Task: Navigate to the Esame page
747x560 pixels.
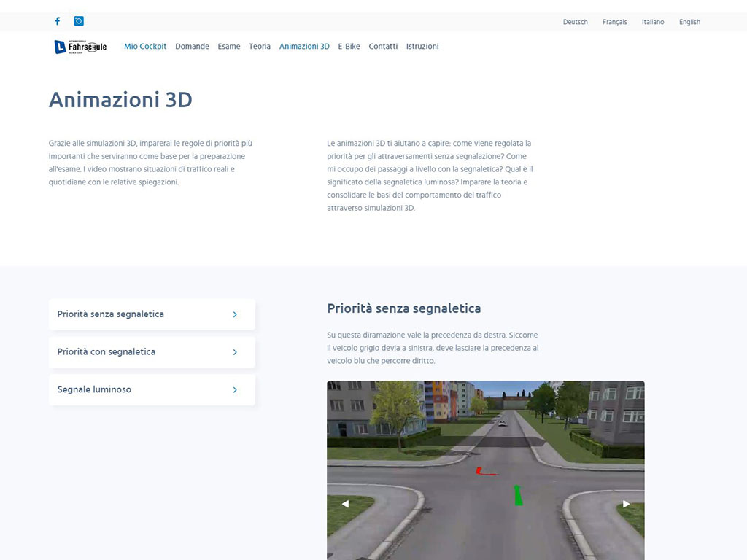Action: [229, 47]
